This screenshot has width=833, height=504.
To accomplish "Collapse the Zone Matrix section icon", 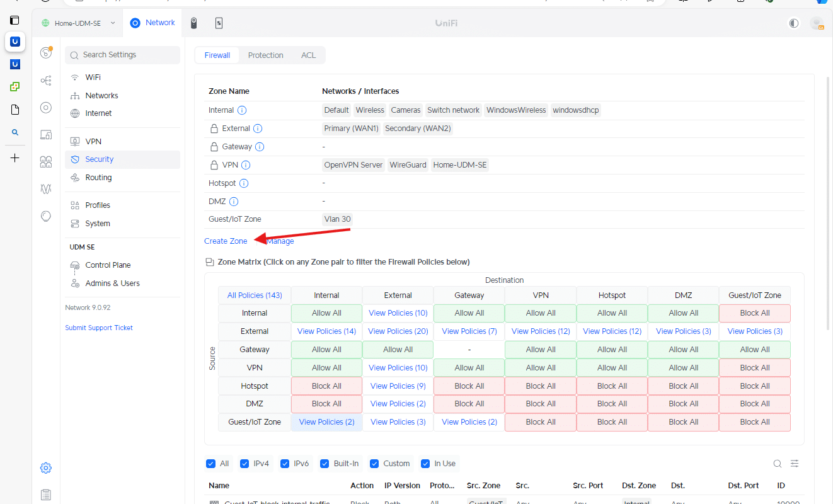I will pyautogui.click(x=210, y=262).
